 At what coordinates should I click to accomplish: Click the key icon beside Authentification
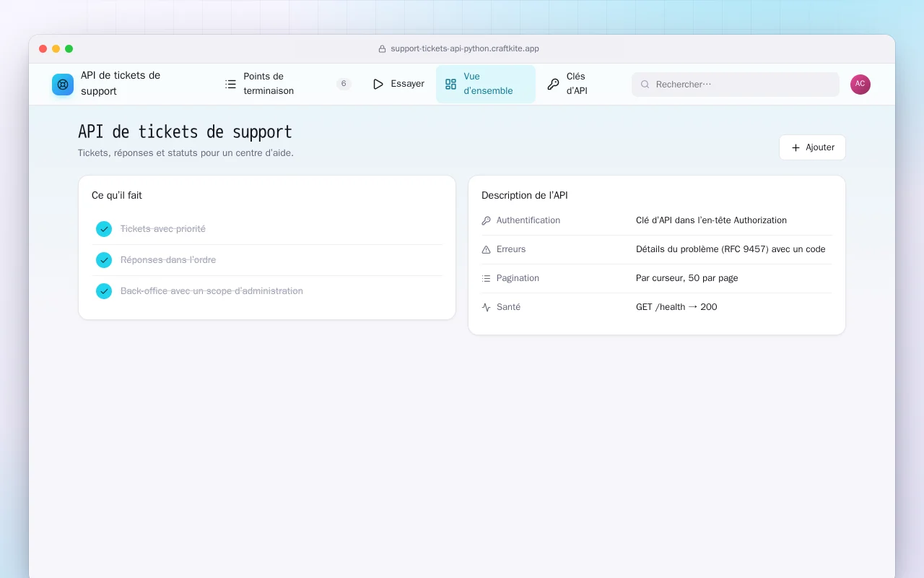coord(486,220)
